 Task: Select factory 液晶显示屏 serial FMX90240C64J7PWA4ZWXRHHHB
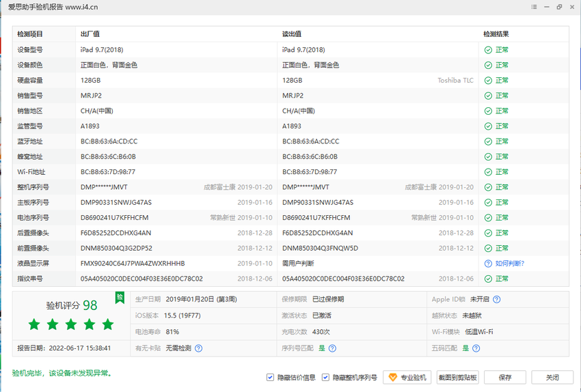point(133,264)
